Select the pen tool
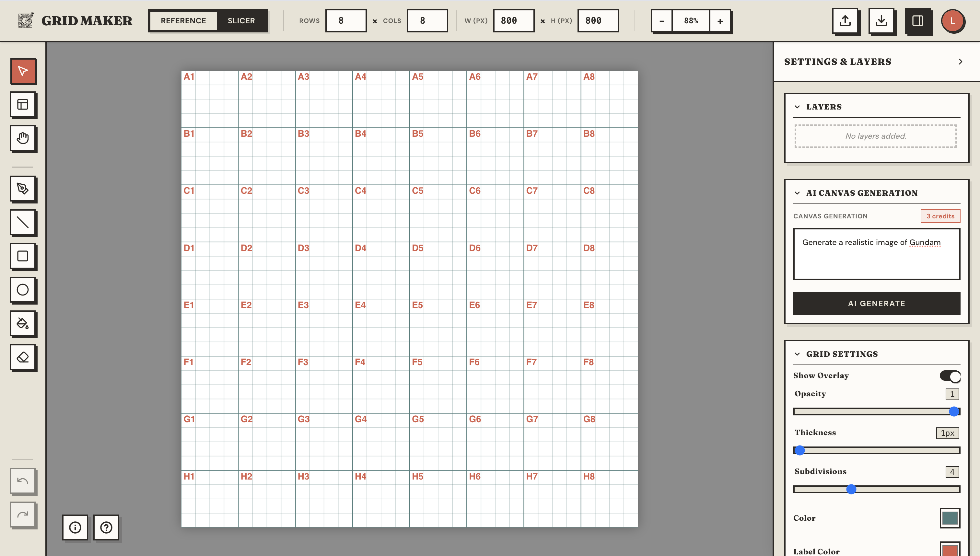This screenshot has height=556, width=980. [23, 189]
